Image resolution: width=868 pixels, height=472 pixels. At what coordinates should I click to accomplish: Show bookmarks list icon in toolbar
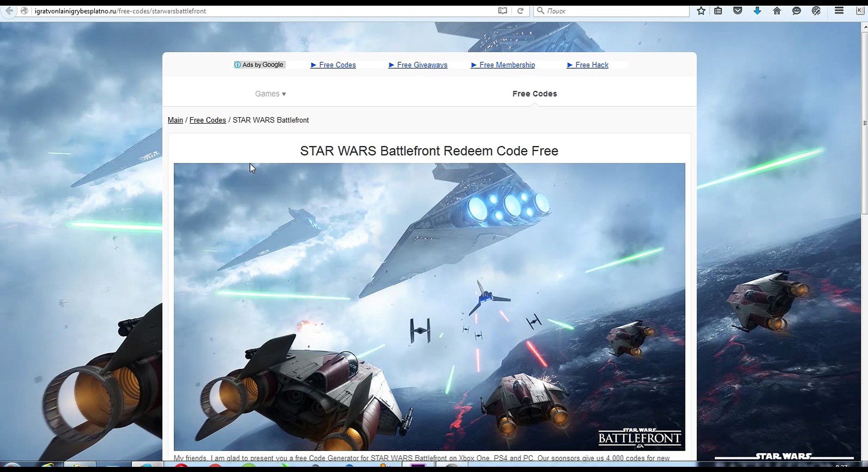718,11
